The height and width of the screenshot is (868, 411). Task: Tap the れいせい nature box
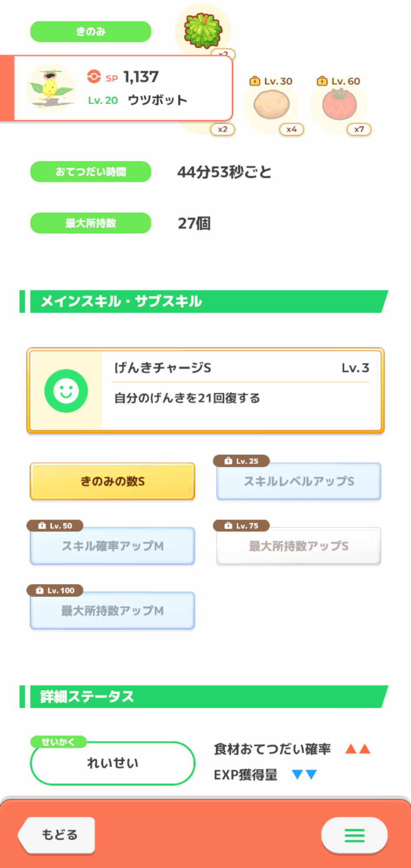coord(112,763)
